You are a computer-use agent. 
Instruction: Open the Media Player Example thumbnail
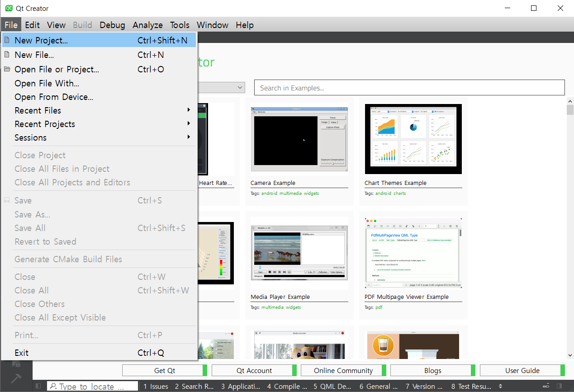(x=299, y=253)
